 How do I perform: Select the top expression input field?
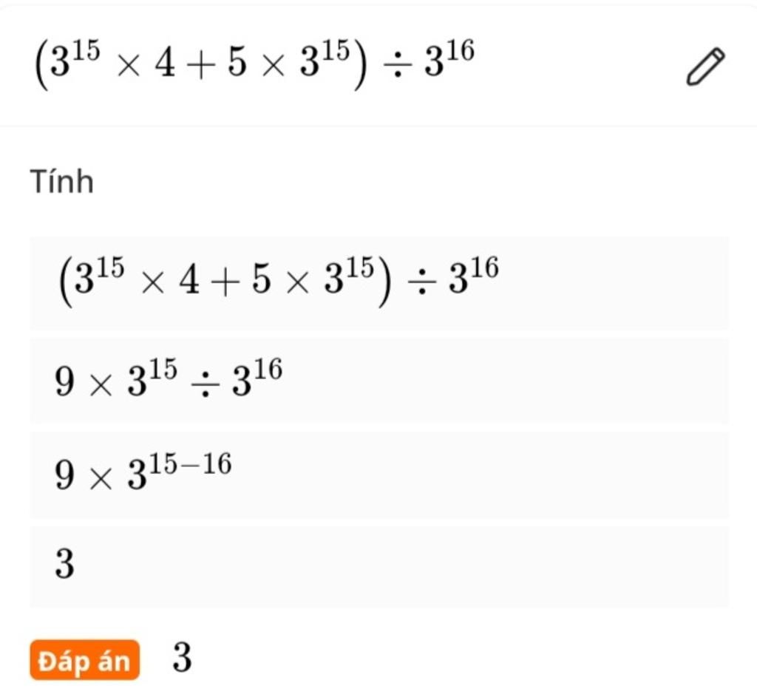(x=378, y=66)
